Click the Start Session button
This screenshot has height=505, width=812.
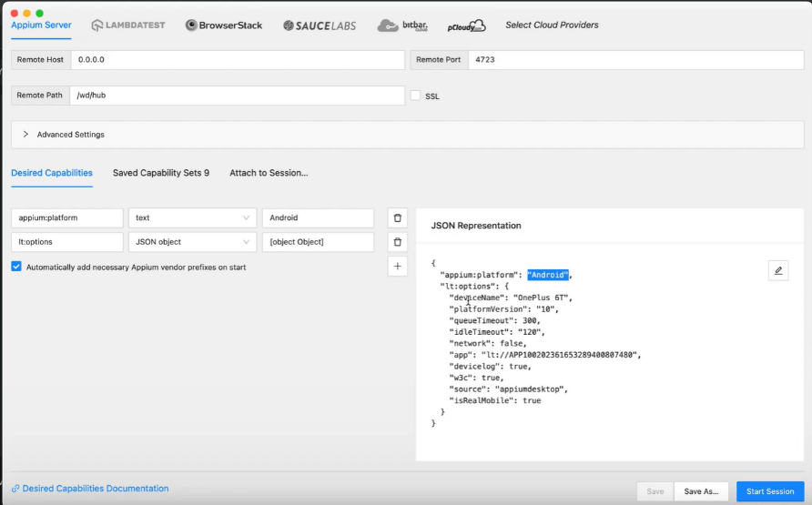click(769, 491)
